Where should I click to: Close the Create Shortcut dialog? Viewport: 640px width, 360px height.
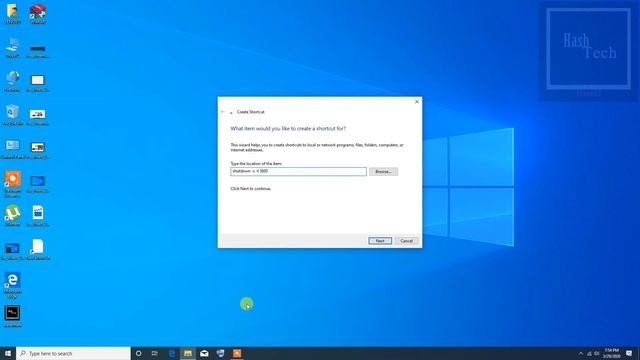(417, 102)
